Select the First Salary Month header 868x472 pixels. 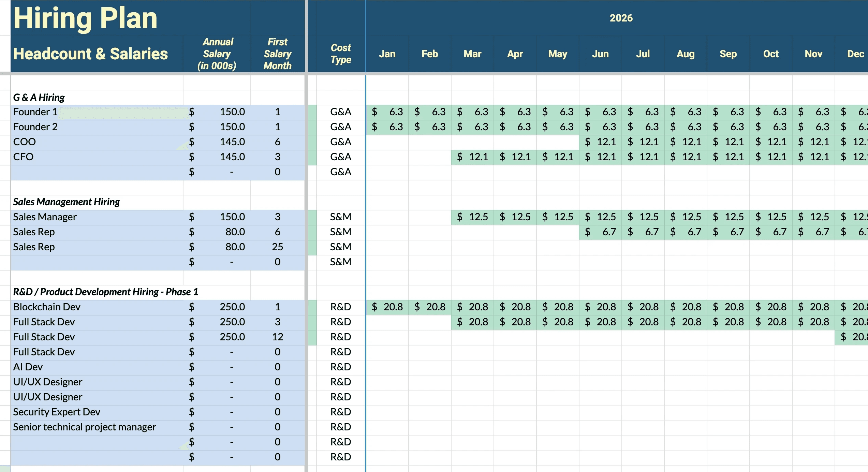coord(277,54)
